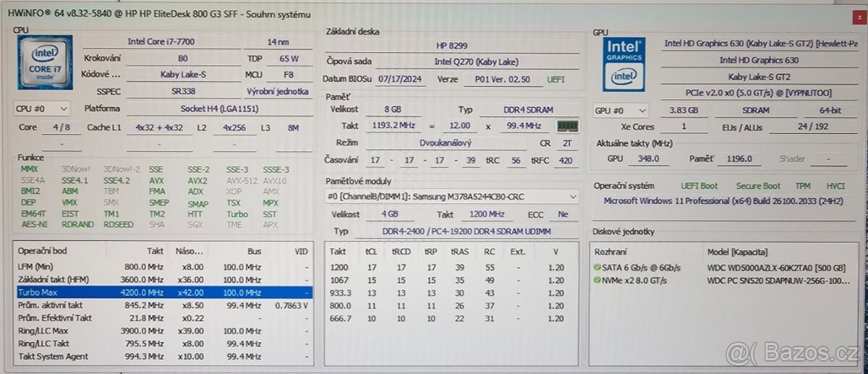Select the Prům. aktivní takt row

point(164,305)
